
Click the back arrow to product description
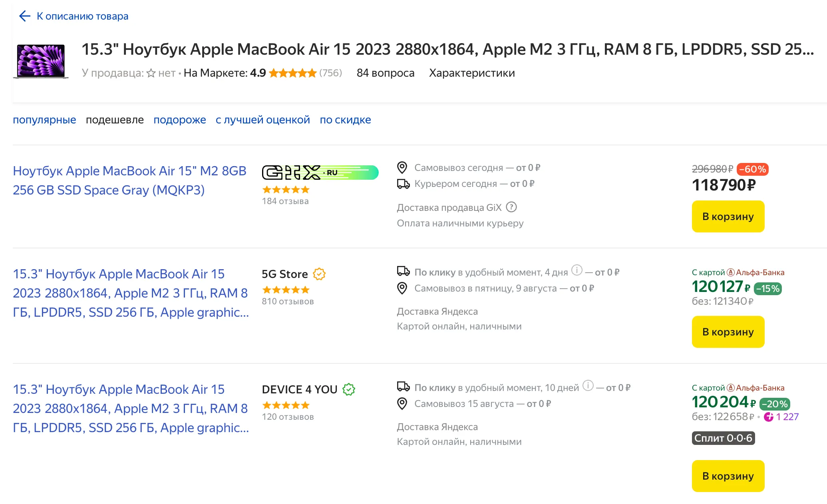coord(25,16)
